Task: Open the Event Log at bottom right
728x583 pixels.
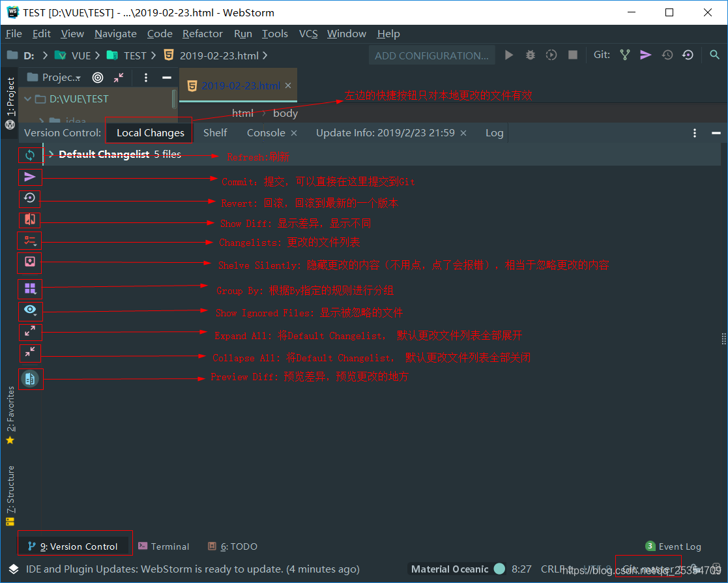Action: 673,546
